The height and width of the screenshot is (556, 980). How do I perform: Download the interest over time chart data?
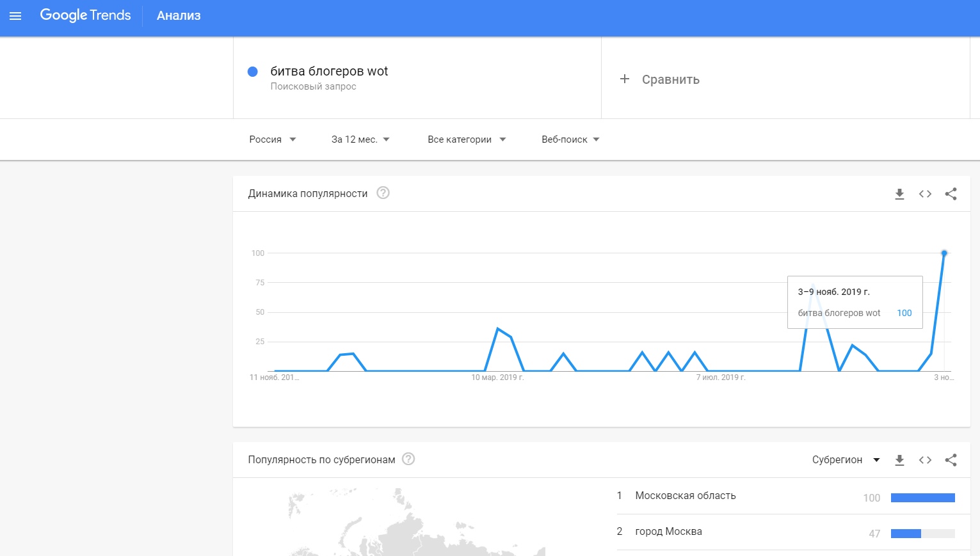(x=899, y=194)
